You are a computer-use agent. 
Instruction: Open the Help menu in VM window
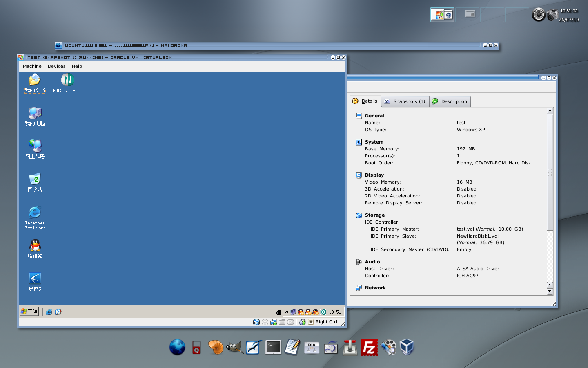77,66
